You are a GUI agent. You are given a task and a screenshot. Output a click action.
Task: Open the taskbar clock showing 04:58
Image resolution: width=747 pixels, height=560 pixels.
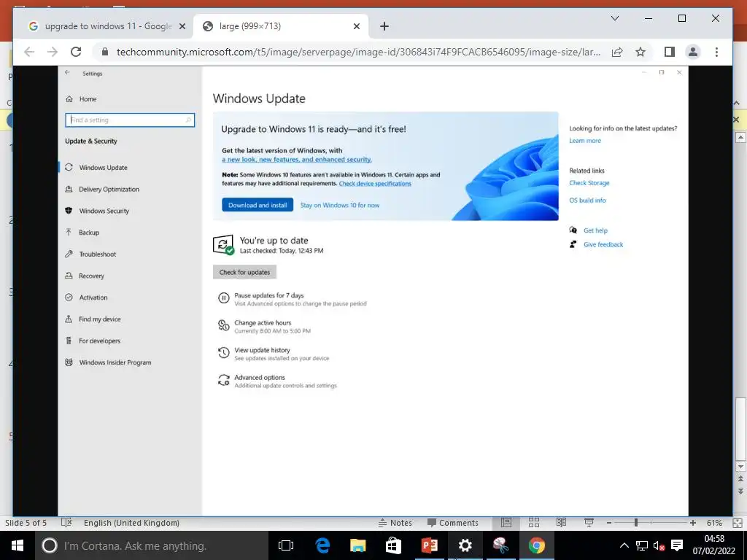click(713, 545)
